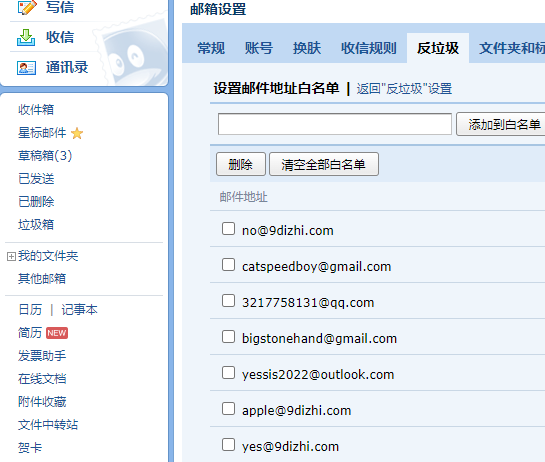
Task: Focus the whitelist email address input field
Action: click(x=335, y=124)
